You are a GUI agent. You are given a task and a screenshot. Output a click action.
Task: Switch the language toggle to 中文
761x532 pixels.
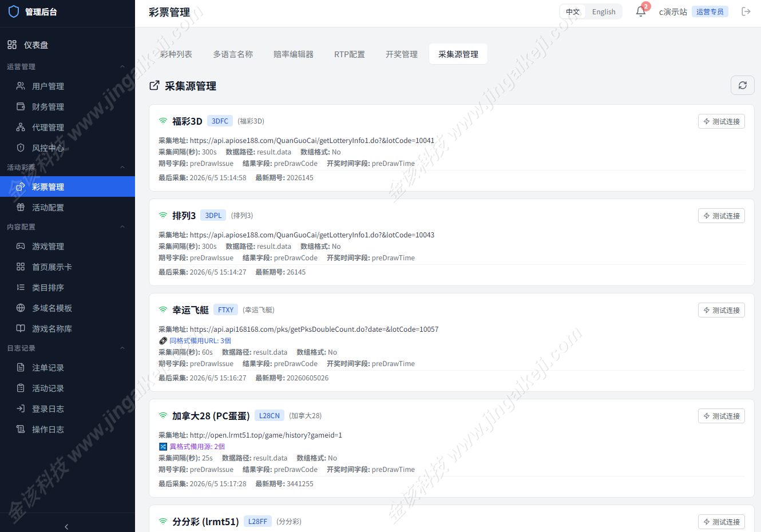(573, 11)
